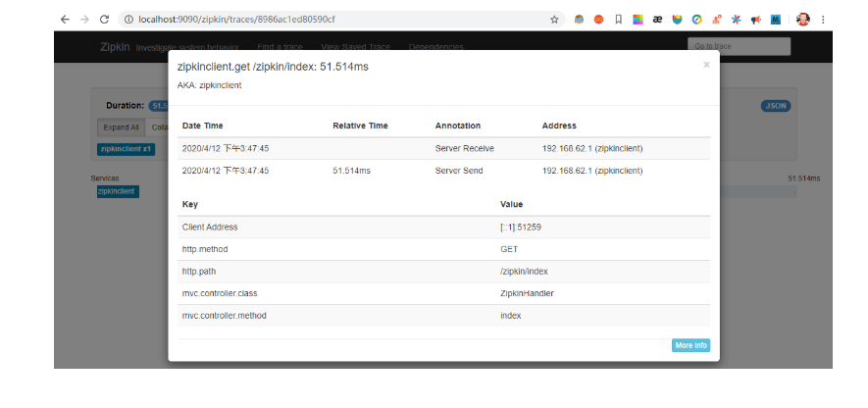Open the blue bowl extension icon
868x408 pixels.
(677, 20)
